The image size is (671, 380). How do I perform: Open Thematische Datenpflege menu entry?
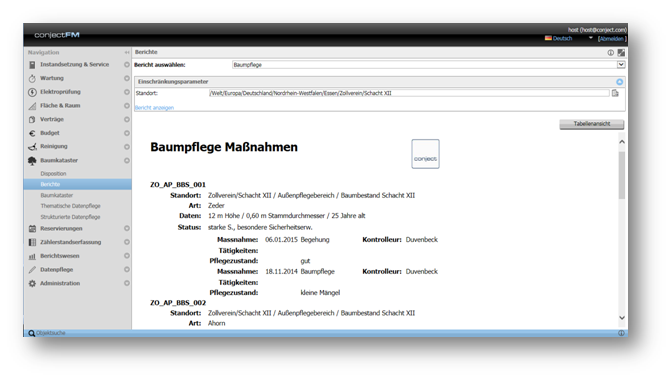click(x=71, y=206)
